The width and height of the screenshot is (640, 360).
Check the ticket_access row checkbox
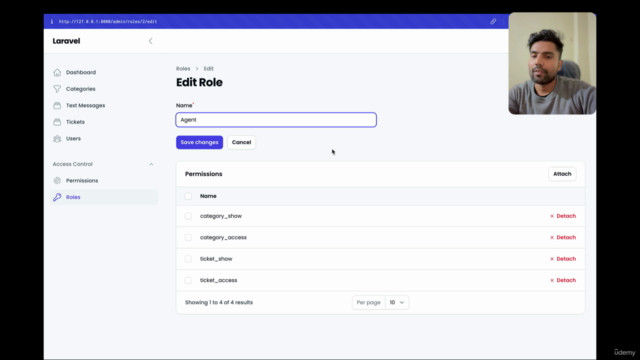pos(188,280)
